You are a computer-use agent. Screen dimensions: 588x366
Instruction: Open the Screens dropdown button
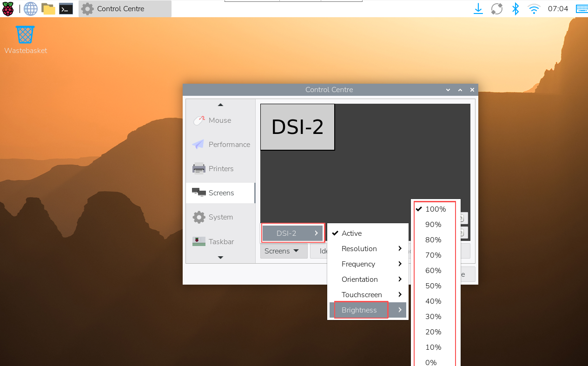pos(283,251)
